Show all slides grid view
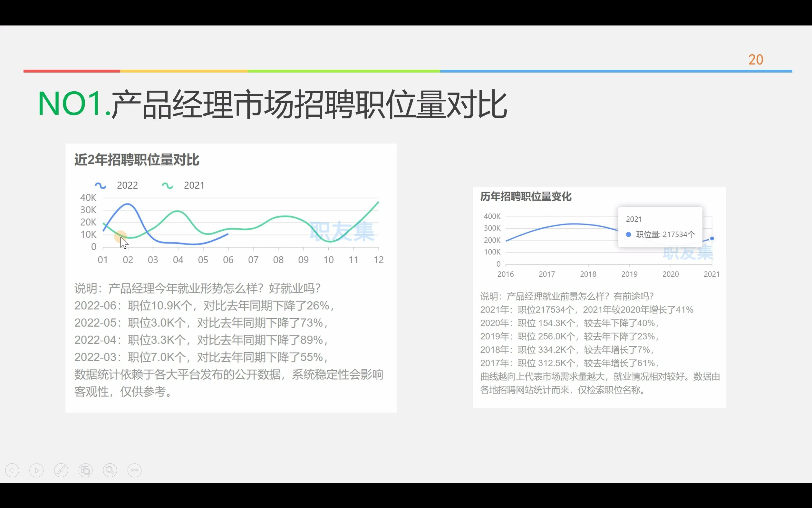812x508 pixels. pos(86,470)
